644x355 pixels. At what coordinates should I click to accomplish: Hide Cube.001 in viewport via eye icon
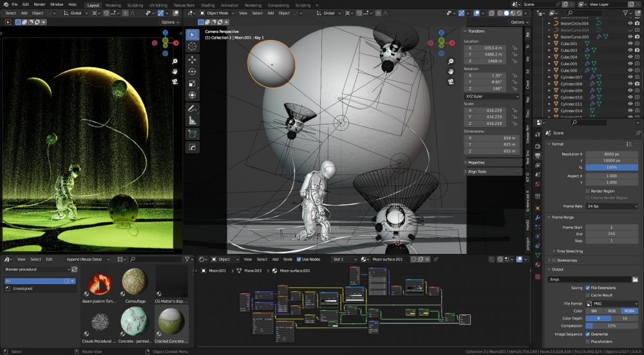[x=630, y=44]
